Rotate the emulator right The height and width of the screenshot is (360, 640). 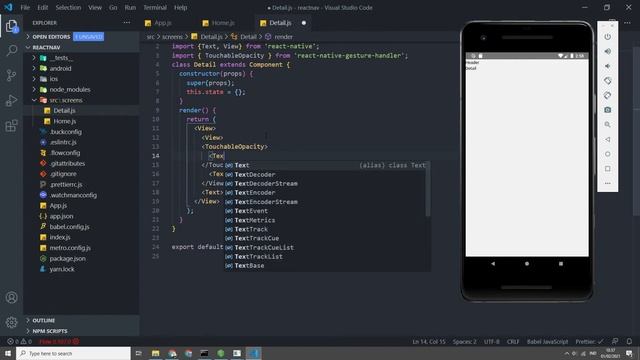(x=607, y=96)
